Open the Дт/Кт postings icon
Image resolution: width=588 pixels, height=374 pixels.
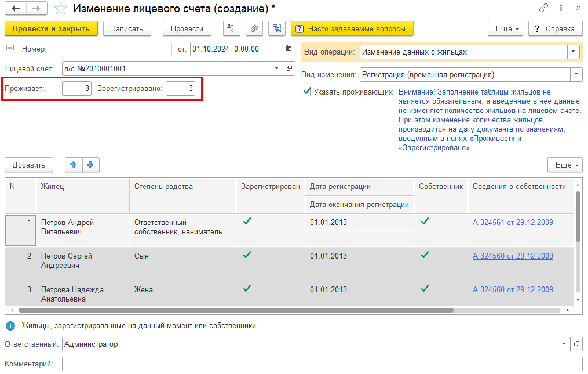231,28
